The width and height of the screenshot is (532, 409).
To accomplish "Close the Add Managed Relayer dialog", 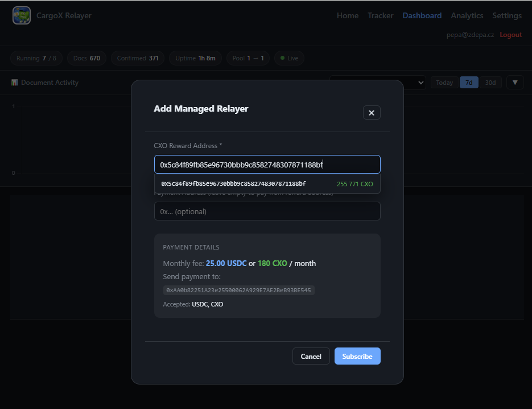I will coord(372,112).
